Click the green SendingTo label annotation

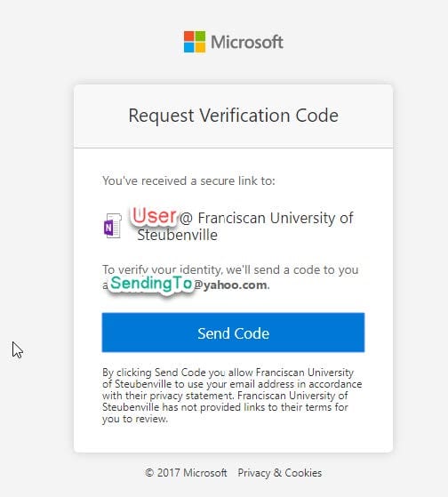tap(151, 283)
